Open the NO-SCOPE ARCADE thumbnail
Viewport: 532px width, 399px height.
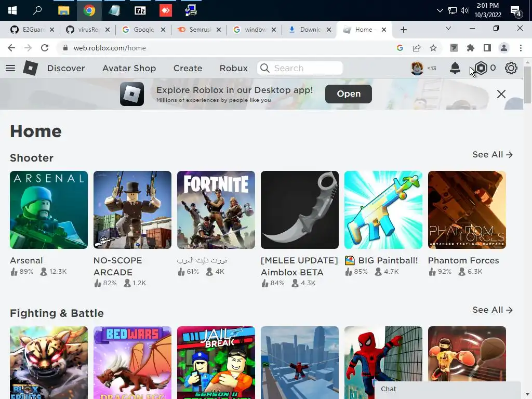pyautogui.click(x=132, y=210)
